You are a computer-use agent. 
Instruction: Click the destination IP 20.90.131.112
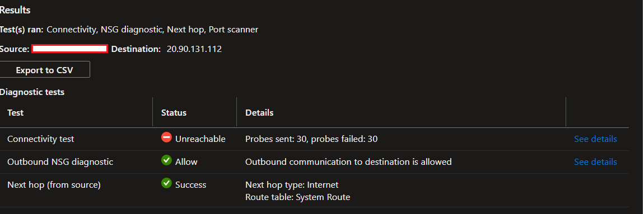tap(194, 49)
